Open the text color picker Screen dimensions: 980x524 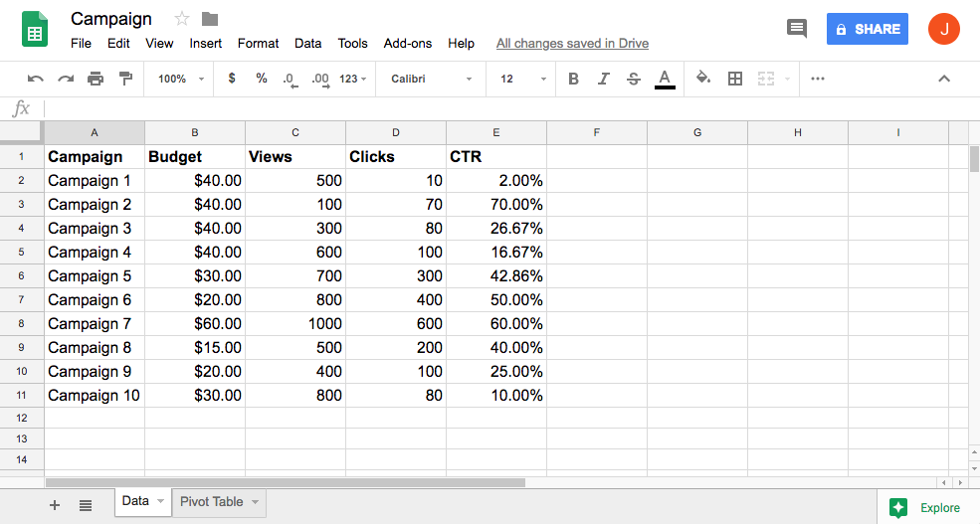(x=665, y=79)
